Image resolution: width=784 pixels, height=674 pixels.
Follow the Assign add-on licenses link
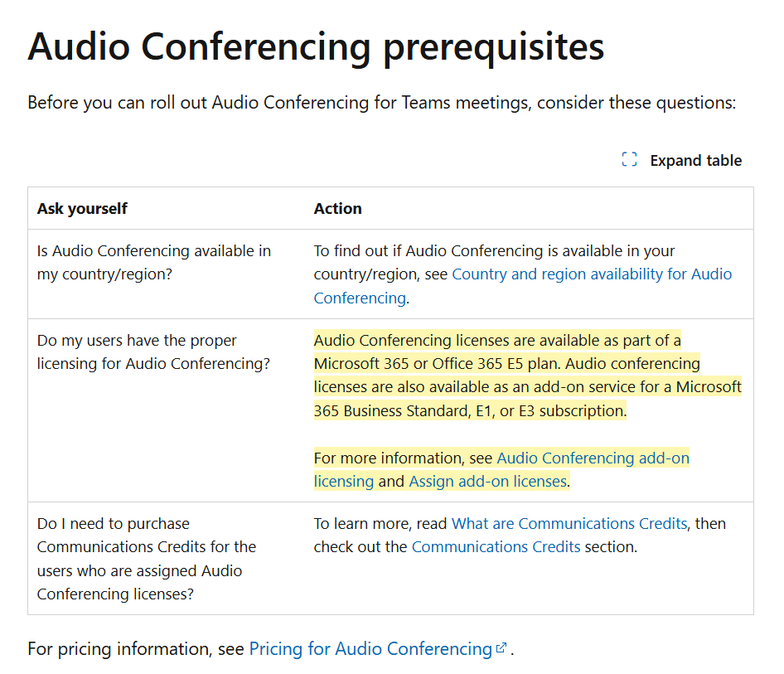click(487, 480)
